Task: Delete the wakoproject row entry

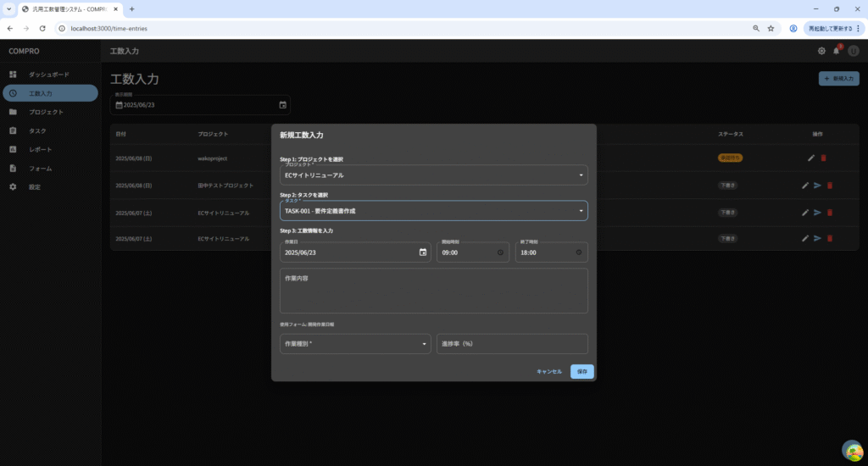Action: (x=823, y=158)
